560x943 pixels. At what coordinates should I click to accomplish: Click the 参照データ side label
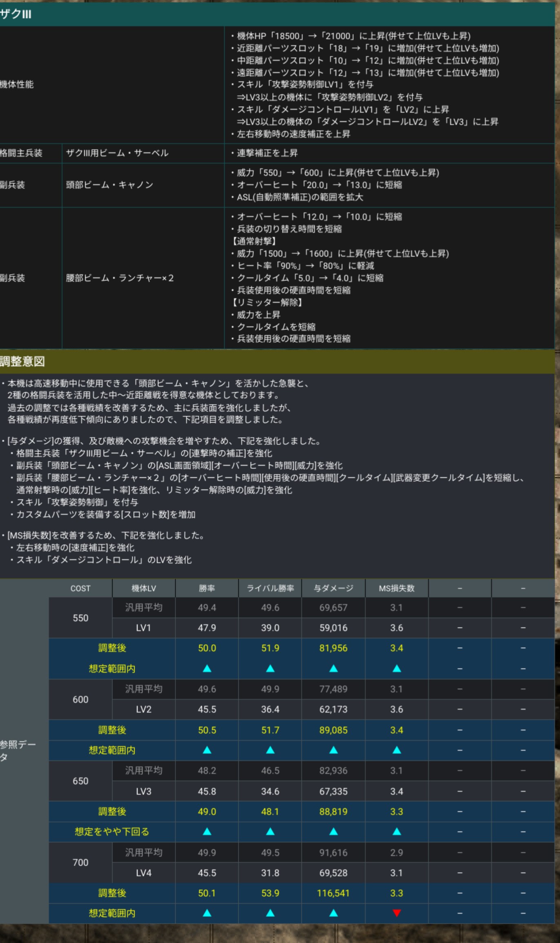pyautogui.click(x=18, y=750)
